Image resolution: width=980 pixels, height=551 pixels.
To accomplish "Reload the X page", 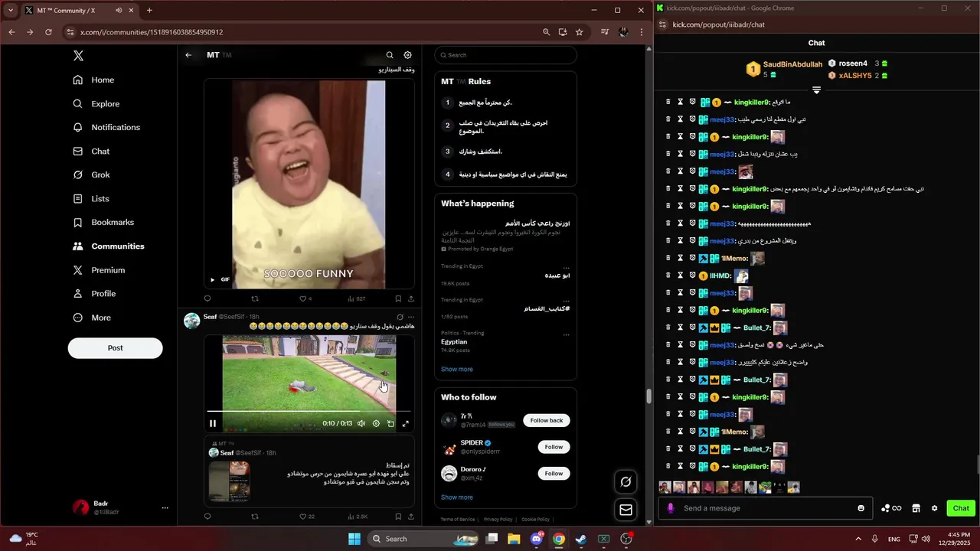I will (48, 32).
